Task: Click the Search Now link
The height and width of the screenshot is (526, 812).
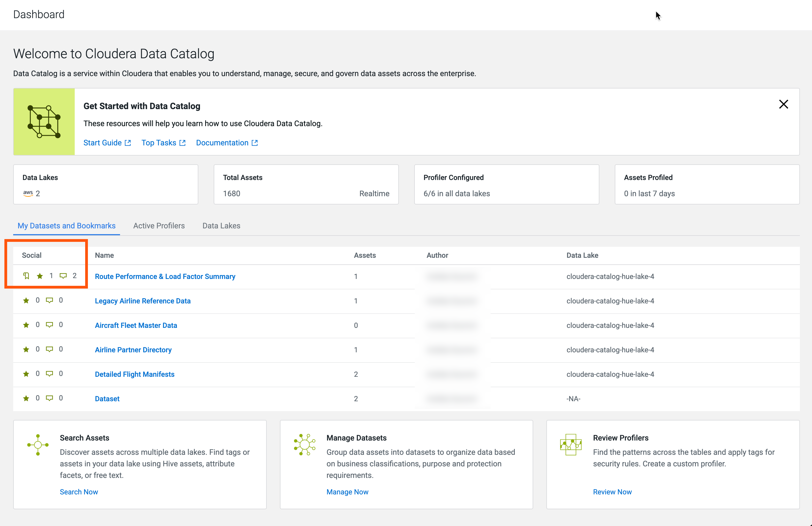Action: (x=79, y=492)
